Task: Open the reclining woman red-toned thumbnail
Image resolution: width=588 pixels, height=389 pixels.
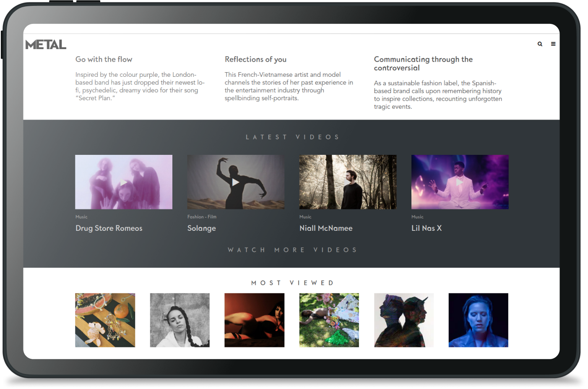Action: (x=254, y=320)
